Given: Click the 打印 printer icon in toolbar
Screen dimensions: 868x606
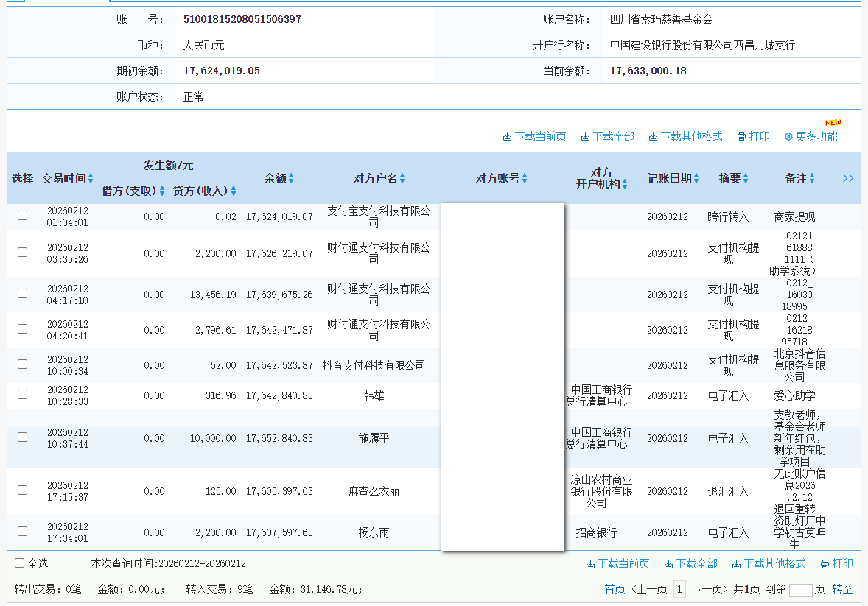Looking at the screenshot, I should 741,136.
